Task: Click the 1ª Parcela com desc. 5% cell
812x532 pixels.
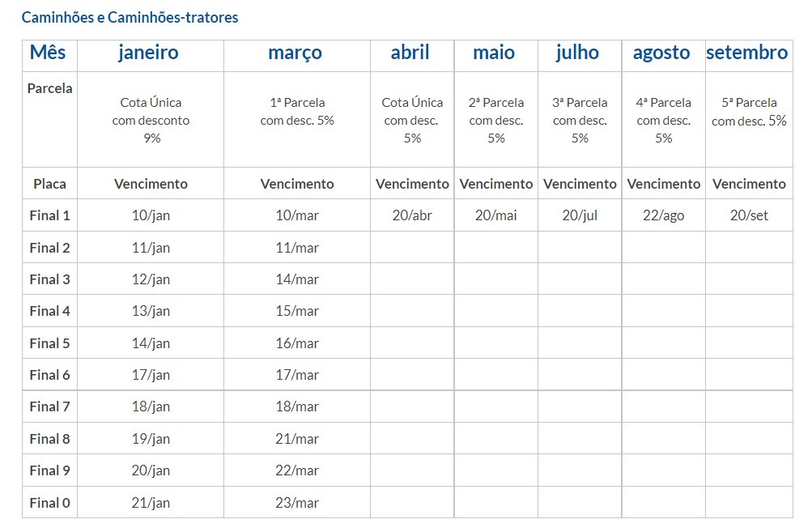Action: pos(297,112)
